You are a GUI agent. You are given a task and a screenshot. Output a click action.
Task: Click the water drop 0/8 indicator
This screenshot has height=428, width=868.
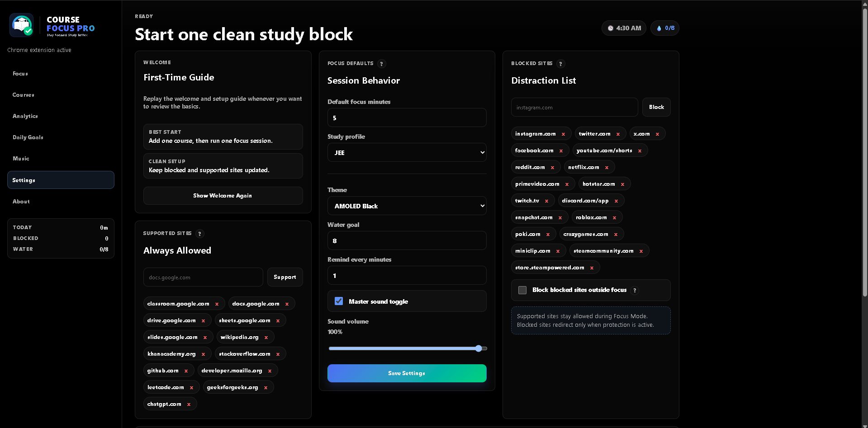point(665,28)
